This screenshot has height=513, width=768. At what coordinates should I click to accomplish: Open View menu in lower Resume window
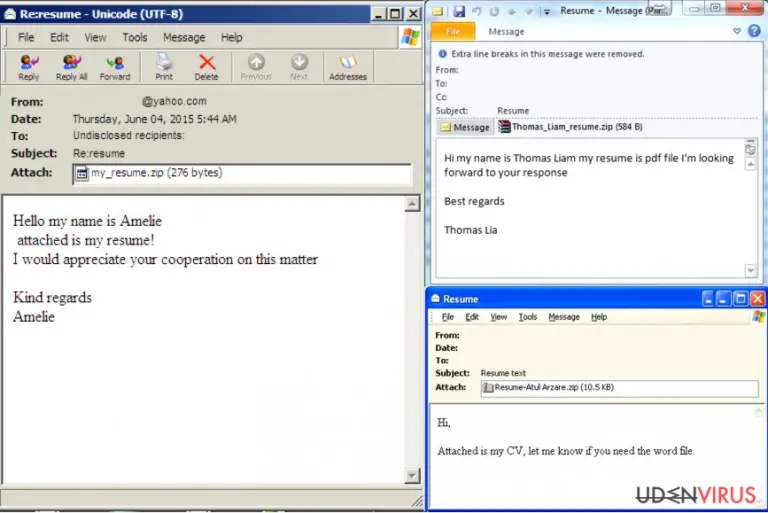[499, 317]
